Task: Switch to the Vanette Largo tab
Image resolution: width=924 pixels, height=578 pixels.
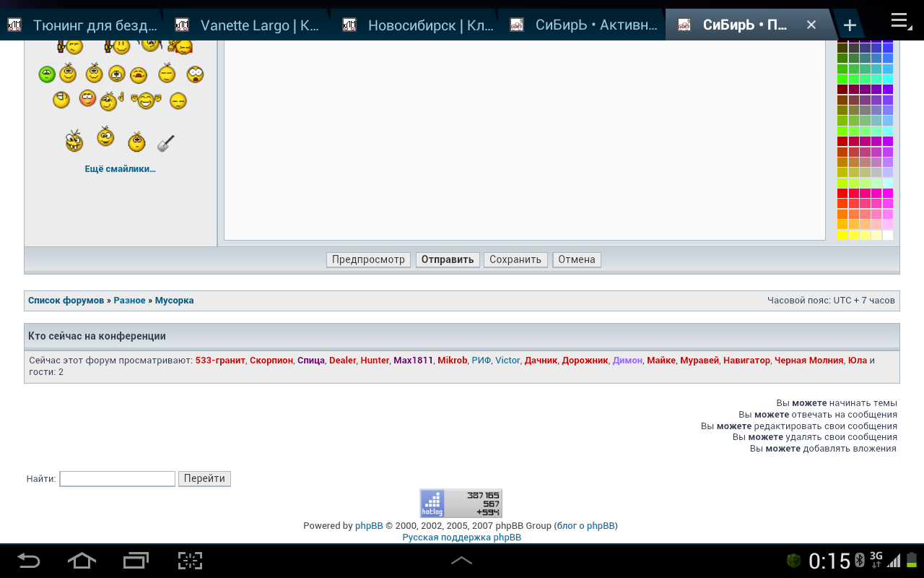Action: coord(245,25)
